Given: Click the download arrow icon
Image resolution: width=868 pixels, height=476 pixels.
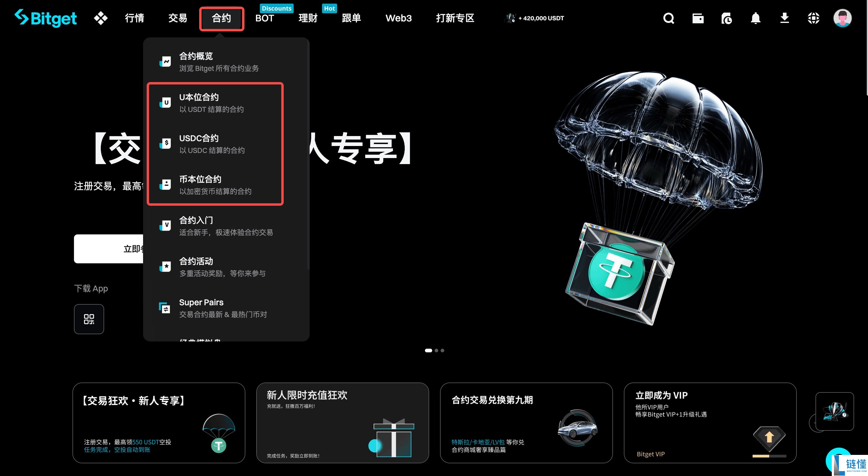Looking at the screenshot, I should click(784, 18).
